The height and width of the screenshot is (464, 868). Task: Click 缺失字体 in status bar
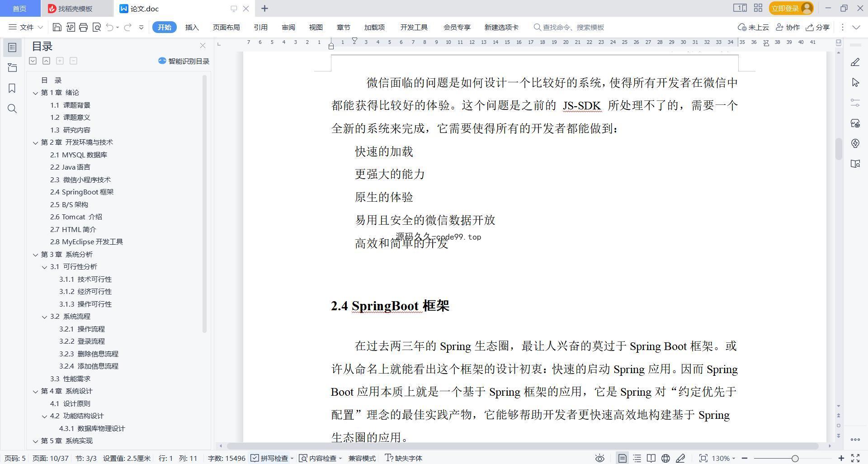click(x=403, y=458)
